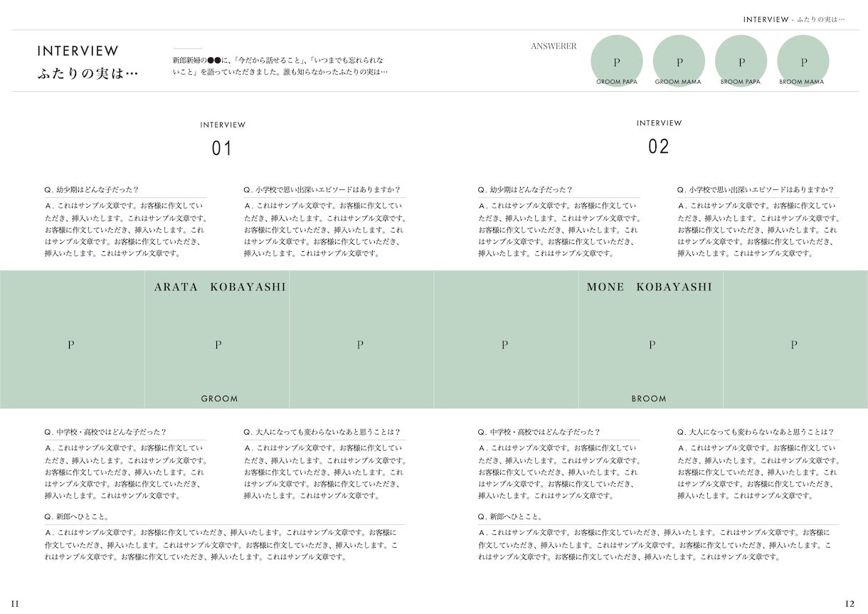
Task: Click the number 02 heading
Action: pos(659,147)
